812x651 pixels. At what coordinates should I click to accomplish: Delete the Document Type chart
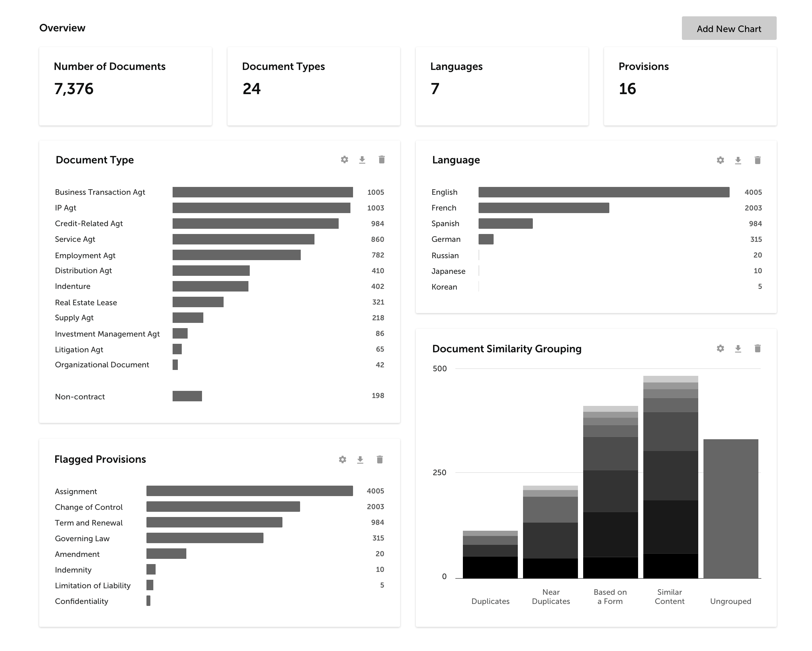381,159
